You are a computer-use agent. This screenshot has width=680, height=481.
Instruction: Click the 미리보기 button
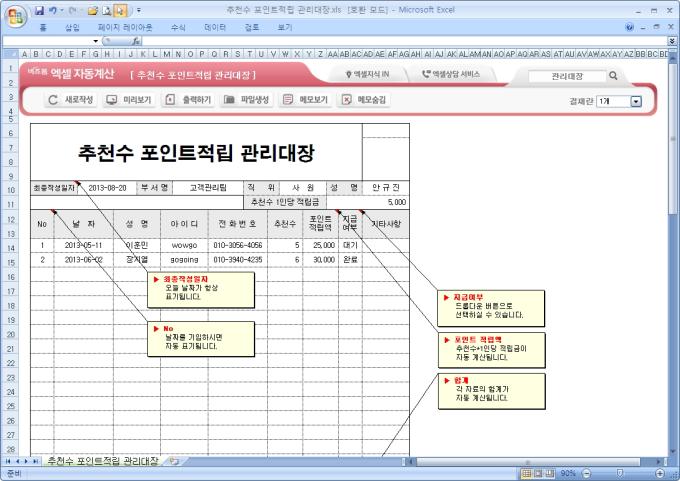tap(129, 100)
